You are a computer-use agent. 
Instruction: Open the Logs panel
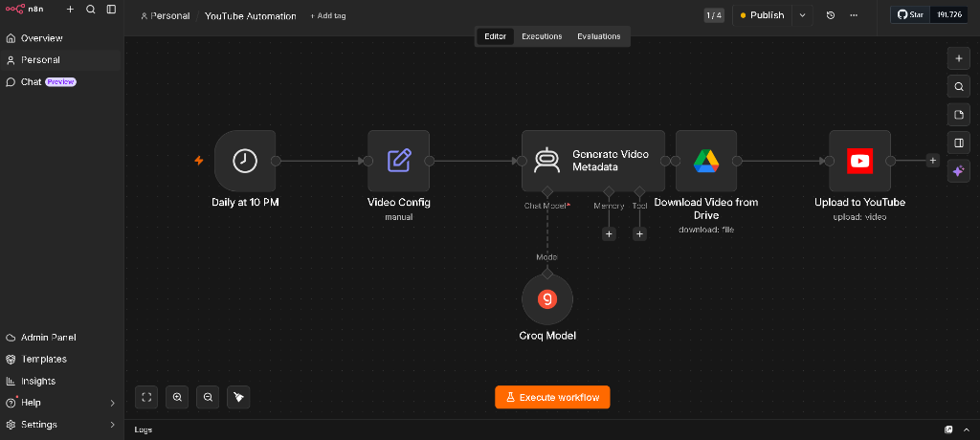[x=144, y=430]
